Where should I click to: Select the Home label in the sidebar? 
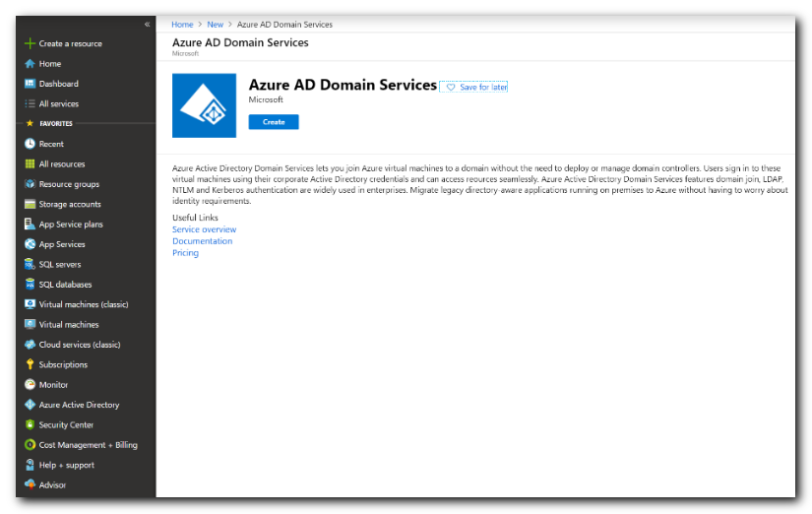(50, 64)
